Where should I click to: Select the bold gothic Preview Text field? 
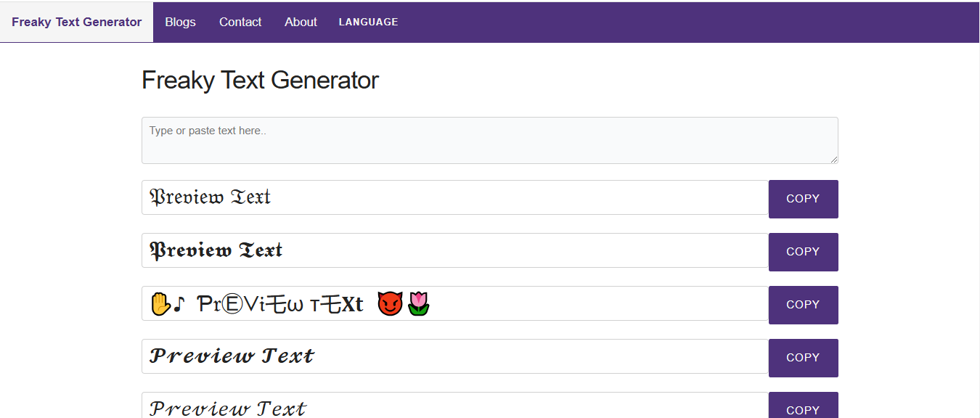(454, 250)
